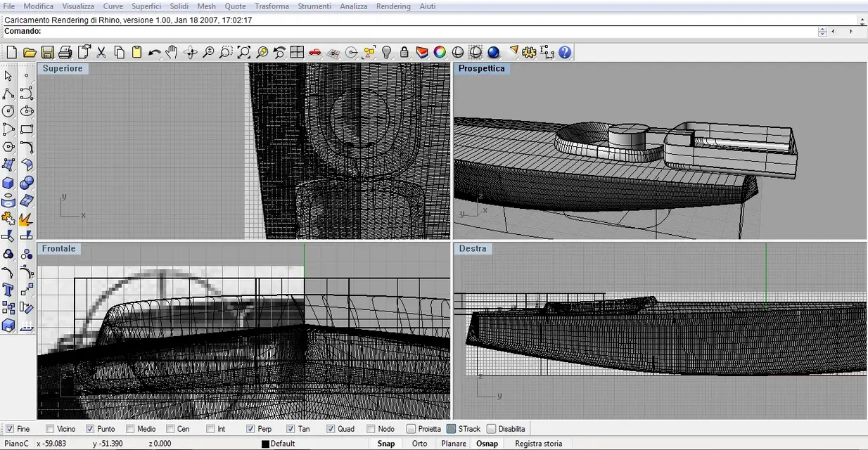Select the Pan view hand tool
868x450 pixels.
tap(172, 52)
